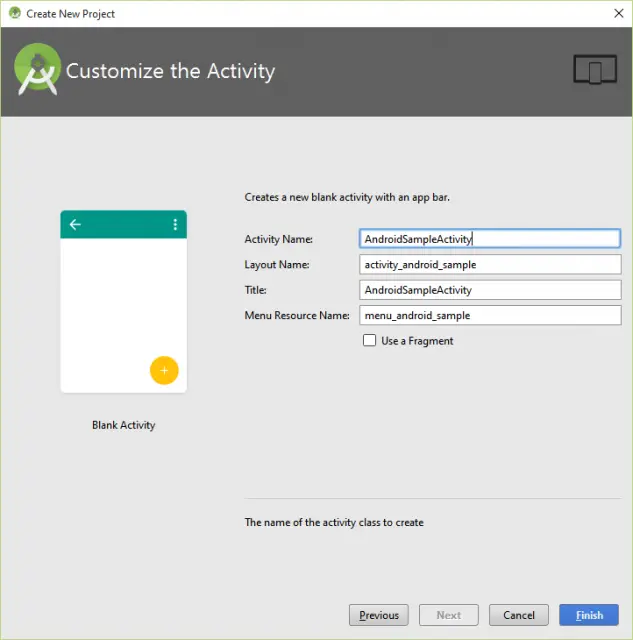Screen dimensions: 633x640
Task: Click into the Layout Name field
Action: point(490,265)
